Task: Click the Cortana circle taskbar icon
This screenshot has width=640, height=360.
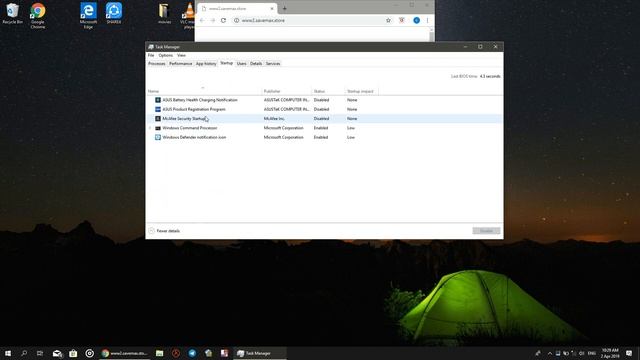Action: (89, 353)
